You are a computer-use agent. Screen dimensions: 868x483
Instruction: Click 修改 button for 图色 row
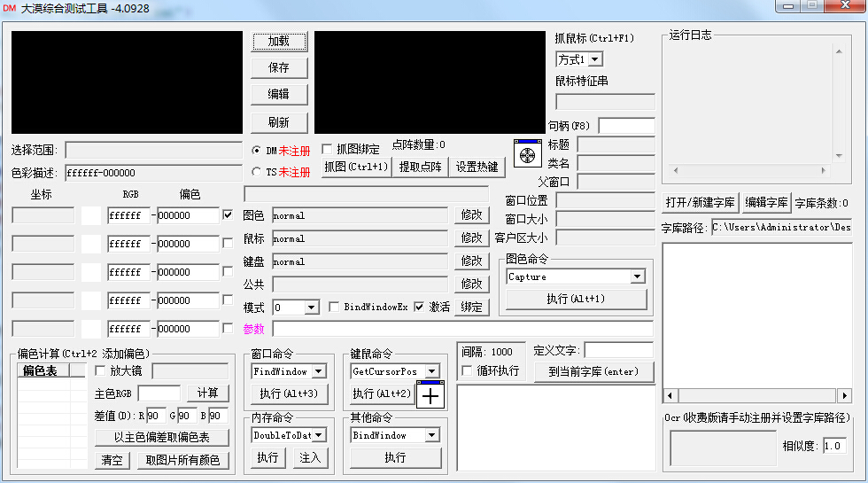(471, 214)
